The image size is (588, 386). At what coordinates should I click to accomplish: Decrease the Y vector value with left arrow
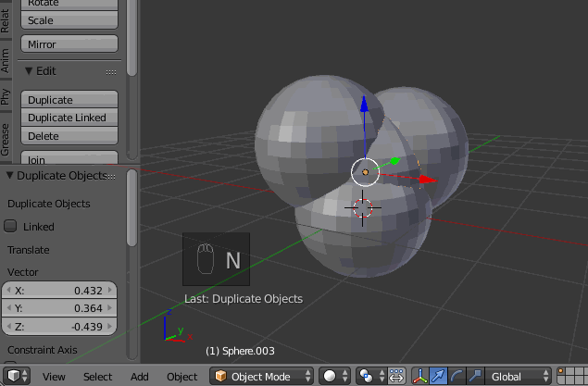pyautogui.click(x=9, y=307)
